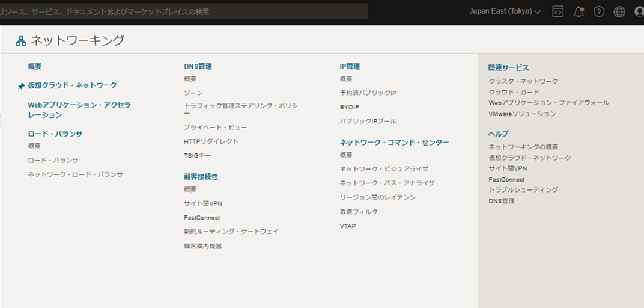Open the 顧客接続性 section heading

(201, 177)
